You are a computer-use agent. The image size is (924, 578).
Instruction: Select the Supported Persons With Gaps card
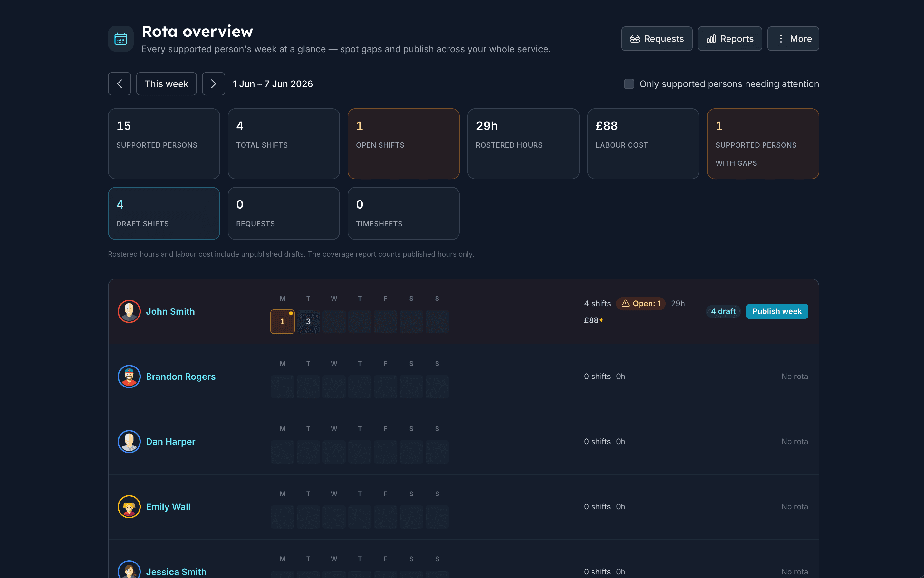tap(763, 144)
